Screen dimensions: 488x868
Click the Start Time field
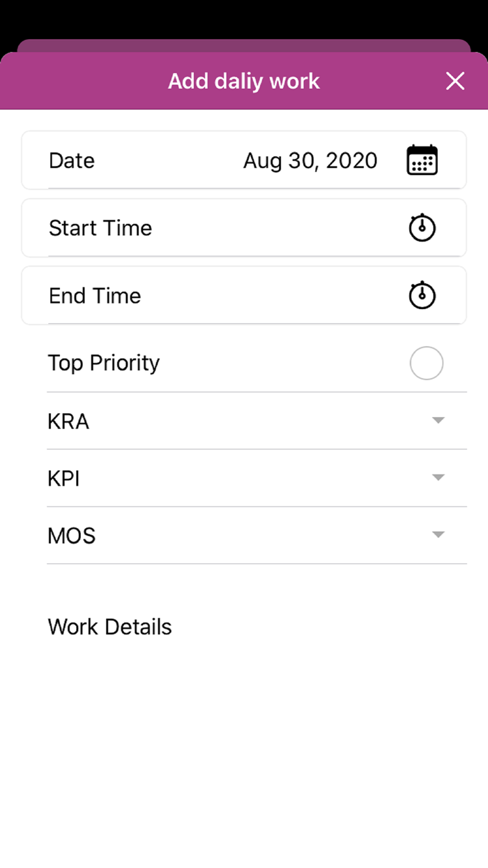[209, 227]
